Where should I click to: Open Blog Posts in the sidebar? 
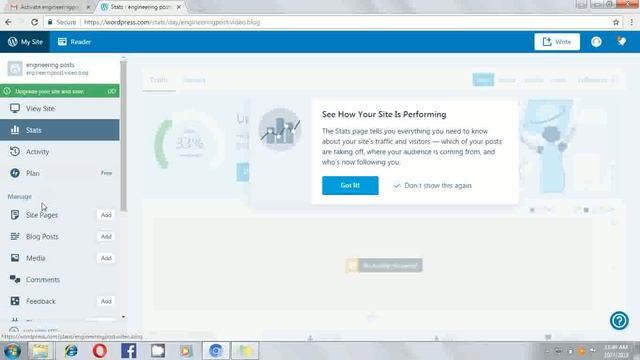tap(42, 236)
